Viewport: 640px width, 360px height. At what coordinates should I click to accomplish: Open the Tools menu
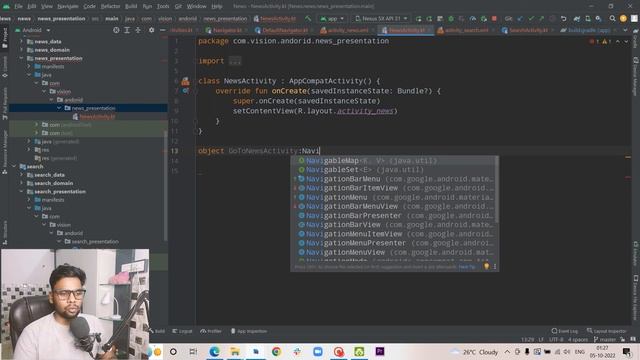tap(163, 7)
